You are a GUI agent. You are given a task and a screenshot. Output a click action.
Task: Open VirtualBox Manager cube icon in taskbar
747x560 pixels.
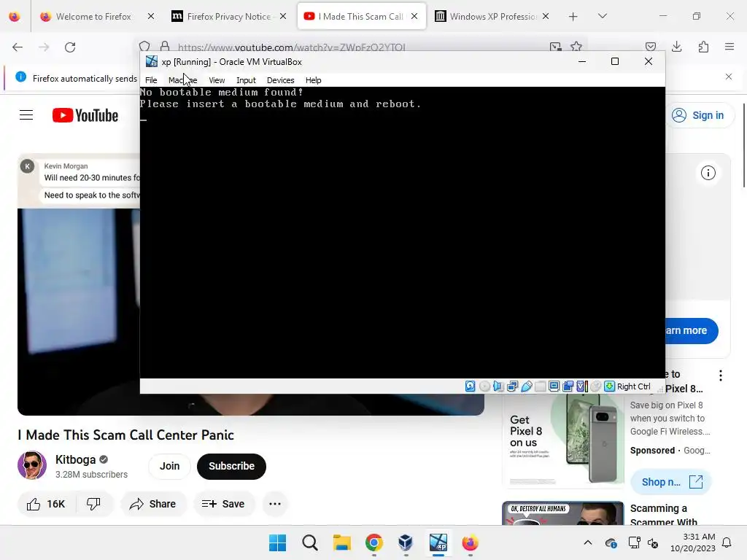point(406,542)
